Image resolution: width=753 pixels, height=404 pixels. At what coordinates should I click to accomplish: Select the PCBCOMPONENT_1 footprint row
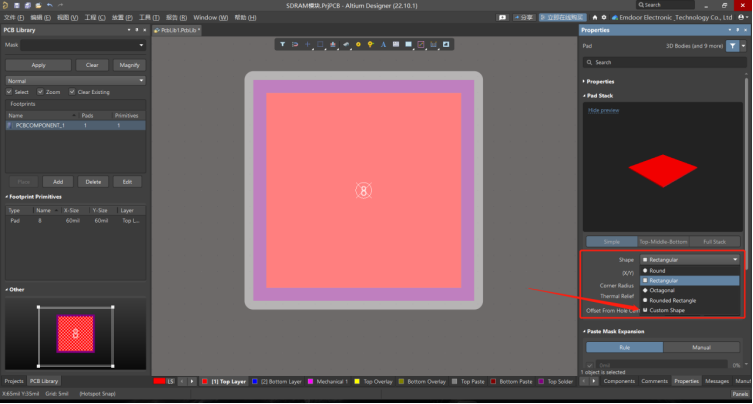point(40,126)
